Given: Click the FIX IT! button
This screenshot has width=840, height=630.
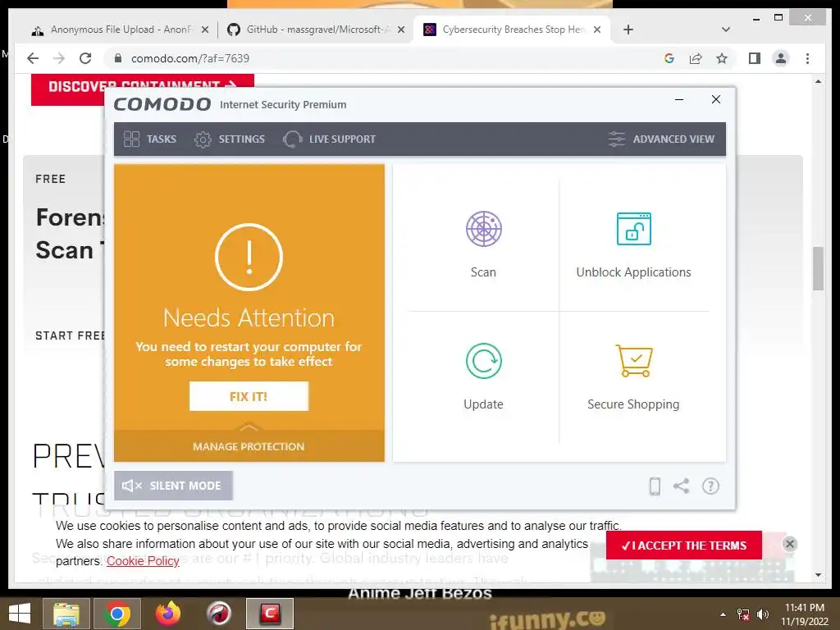Looking at the screenshot, I should pyautogui.click(x=249, y=396).
